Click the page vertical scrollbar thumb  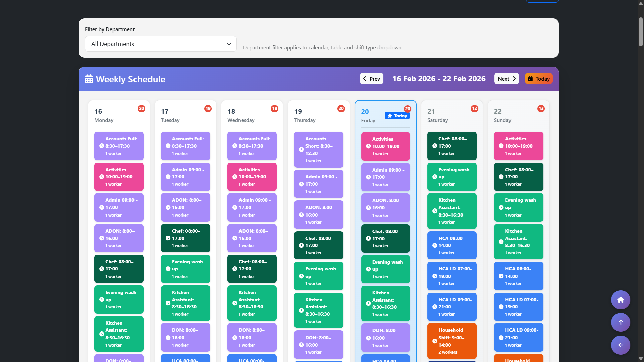click(x=641, y=32)
